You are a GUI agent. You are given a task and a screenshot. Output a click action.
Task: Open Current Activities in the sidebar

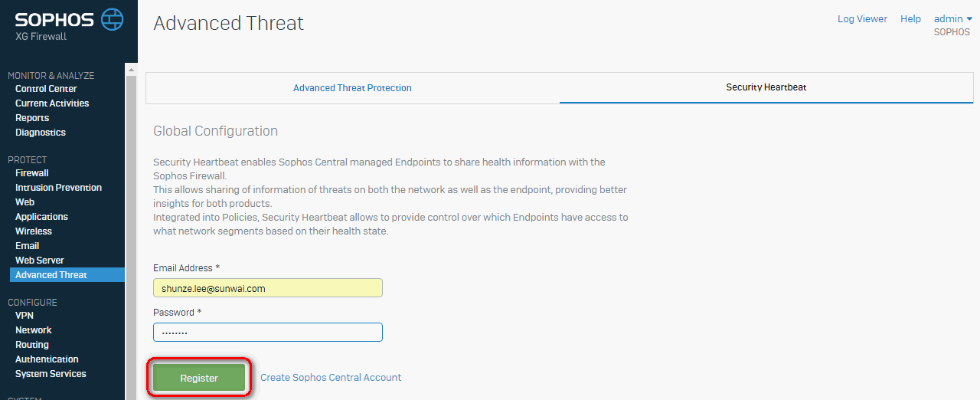click(x=52, y=103)
